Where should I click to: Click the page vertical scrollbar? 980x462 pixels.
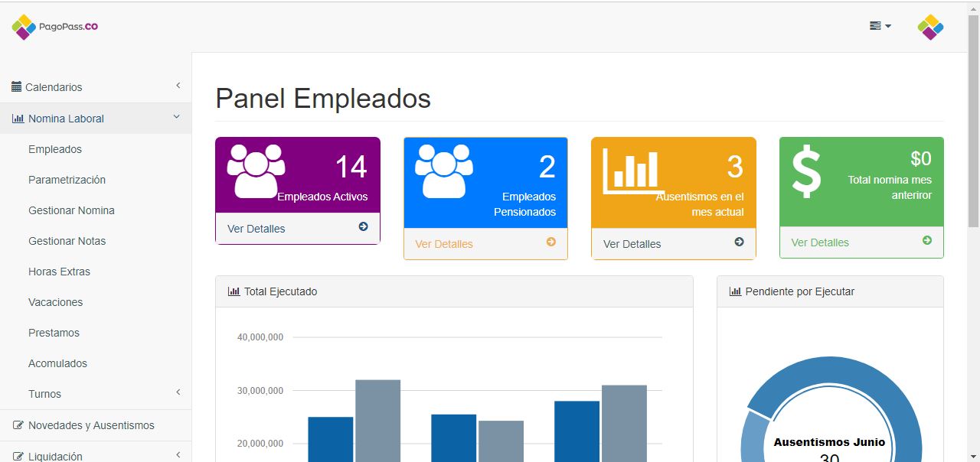973,122
